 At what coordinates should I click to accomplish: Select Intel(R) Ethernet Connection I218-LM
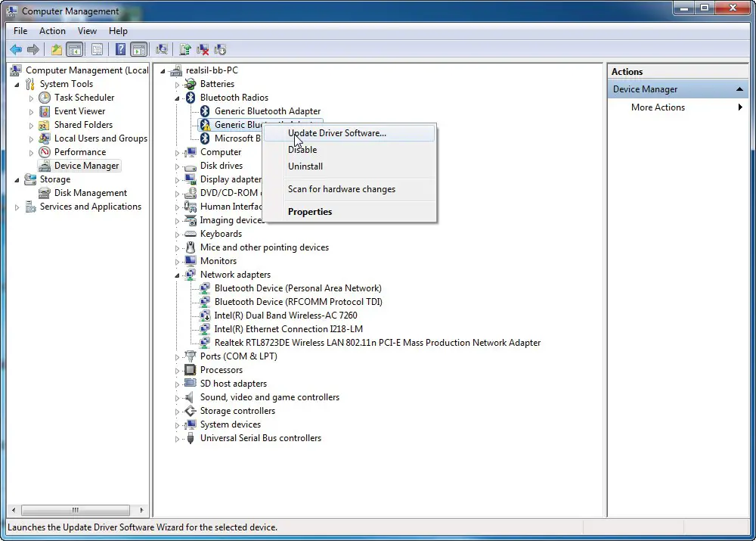[x=288, y=329]
